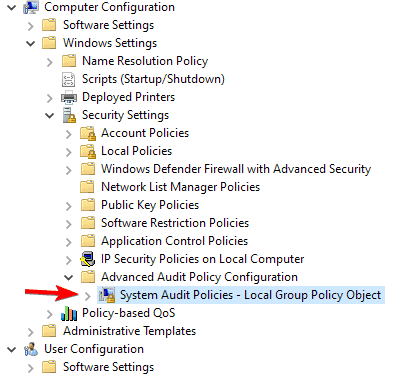Click the IP Security Policies computer icon
The image size is (411, 375).
click(x=88, y=259)
